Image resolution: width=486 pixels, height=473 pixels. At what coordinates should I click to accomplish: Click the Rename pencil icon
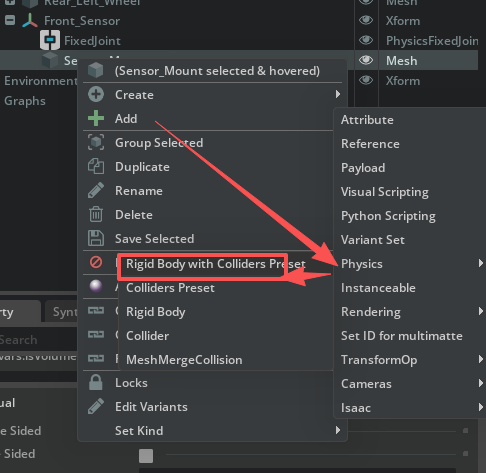(96, 190)
